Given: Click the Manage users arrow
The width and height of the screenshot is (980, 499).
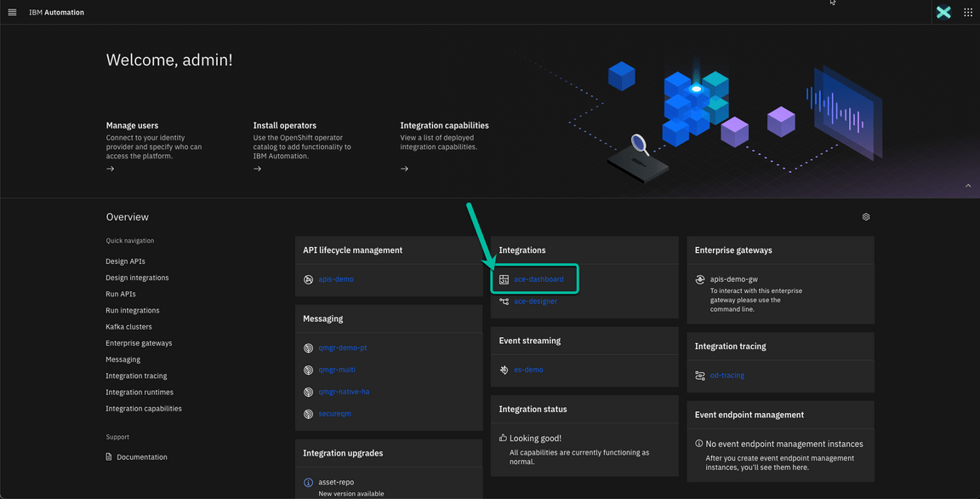Looking at the screenshot, I should [x=110, y=169].
